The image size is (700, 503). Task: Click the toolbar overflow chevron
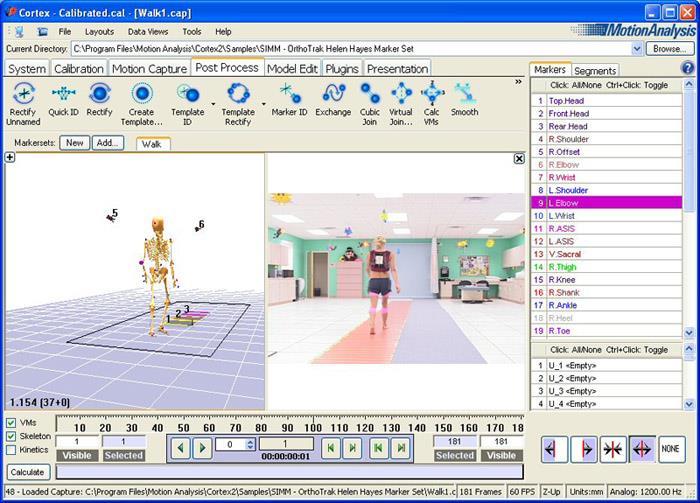[x=518, y=82]
